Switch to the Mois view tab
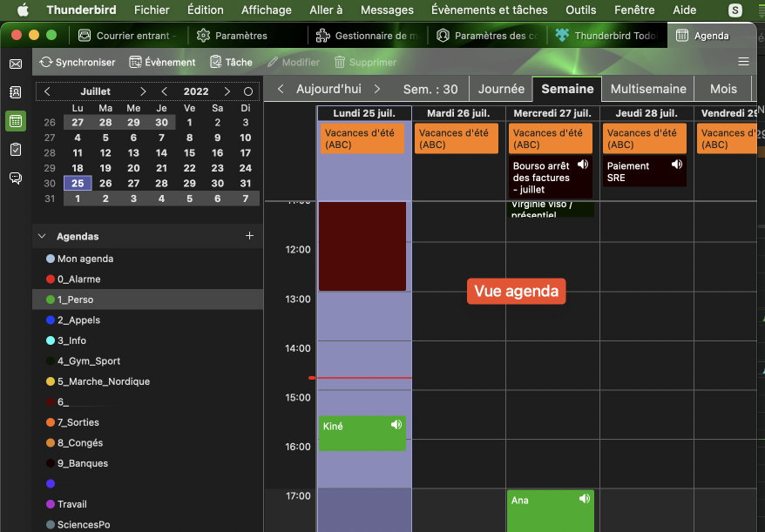Screen dimensions: 765x532 (722, 89)
